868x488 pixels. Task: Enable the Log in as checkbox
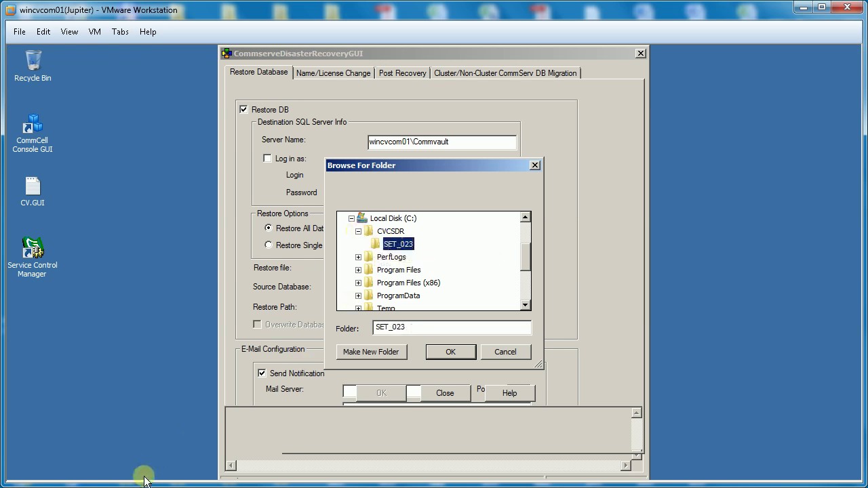pyautogui.click(x=267, y=158)
